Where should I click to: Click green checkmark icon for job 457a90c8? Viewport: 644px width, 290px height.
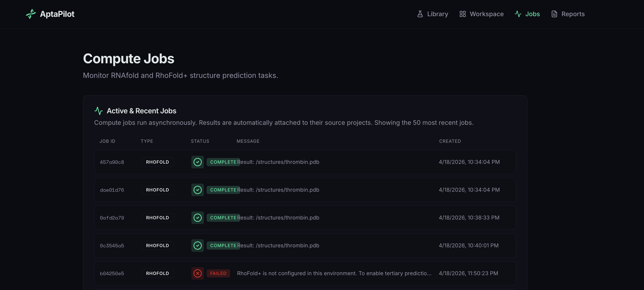pos(197,162)
